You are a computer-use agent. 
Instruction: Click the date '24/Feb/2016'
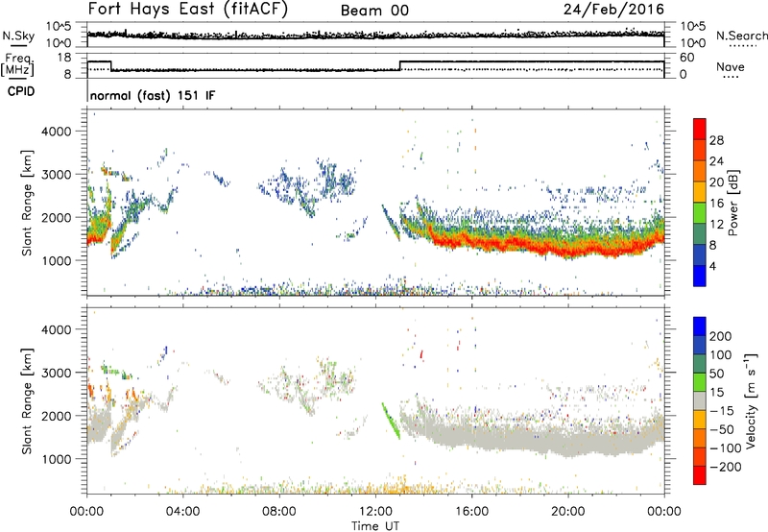tap(614, 9)
